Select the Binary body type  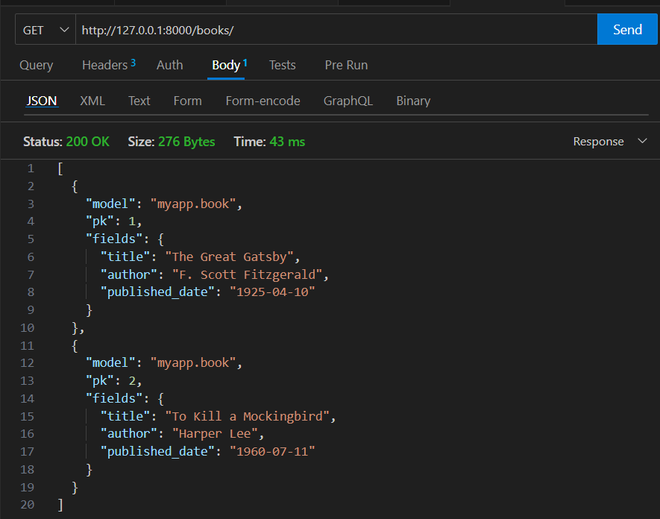click(413, 101)
